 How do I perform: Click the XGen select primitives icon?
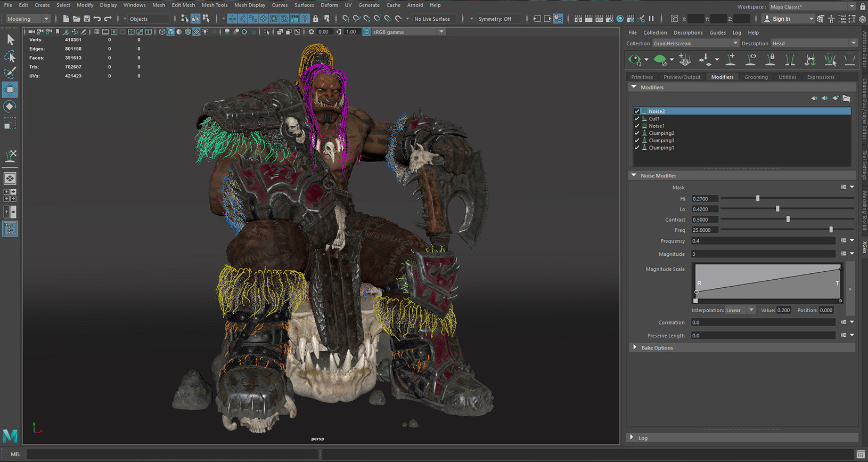click(830, 60)
